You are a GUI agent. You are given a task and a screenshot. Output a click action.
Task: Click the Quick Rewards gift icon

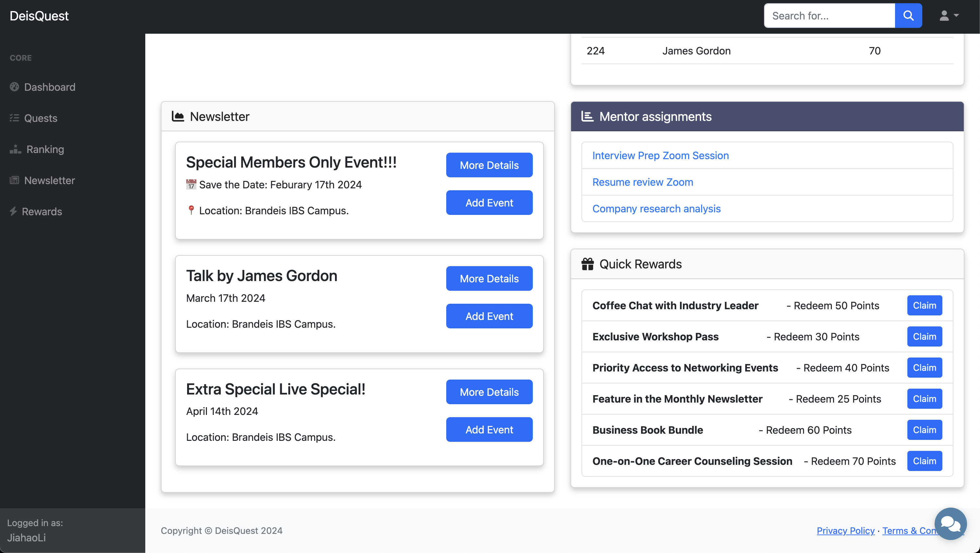coord(587,264)
